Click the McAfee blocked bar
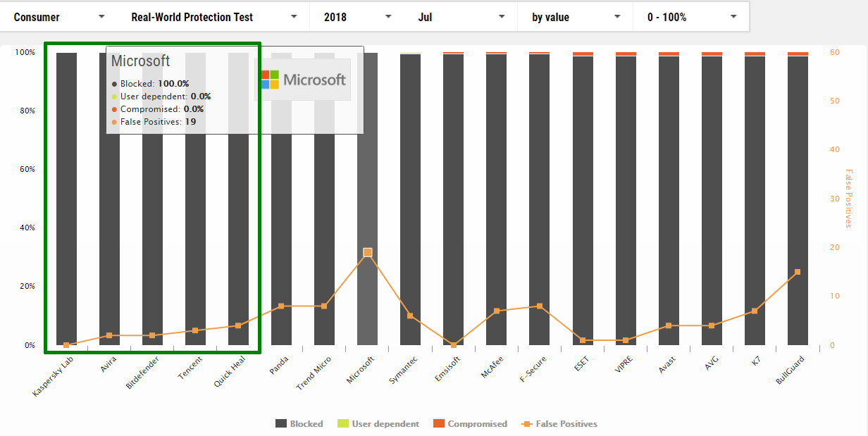 tap(497, 199)
